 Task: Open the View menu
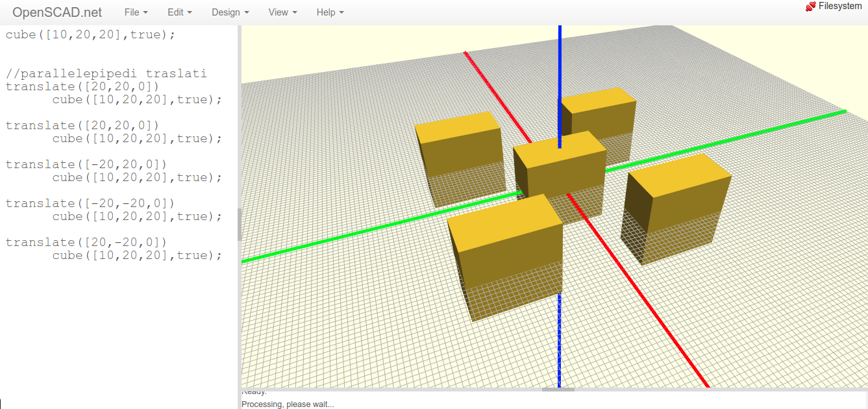[282, 12]
